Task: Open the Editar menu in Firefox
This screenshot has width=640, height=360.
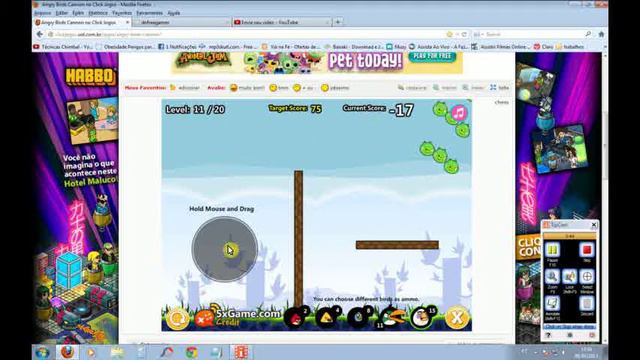Action: (x=62, y=13)
